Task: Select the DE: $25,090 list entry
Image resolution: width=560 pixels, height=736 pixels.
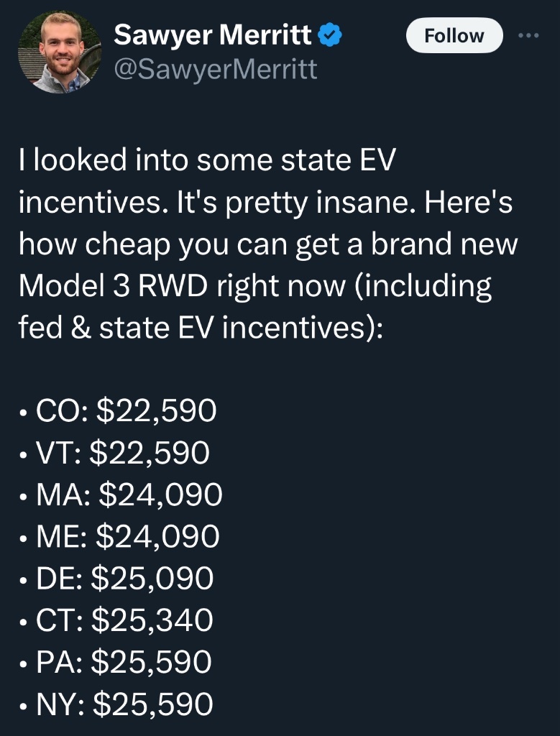Action: tap(117, 579)
